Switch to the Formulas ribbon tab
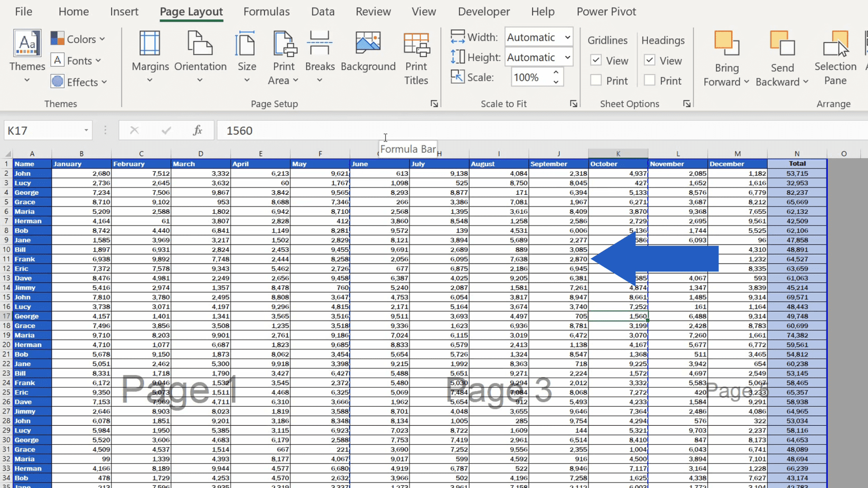Screen dimensions: 868x488 (266, 12)
